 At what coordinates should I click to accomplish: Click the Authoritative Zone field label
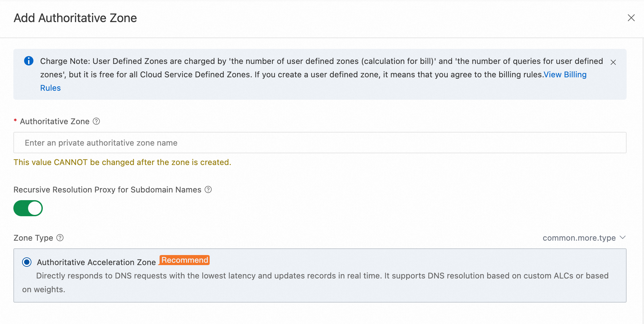click(x=55, y=121)
